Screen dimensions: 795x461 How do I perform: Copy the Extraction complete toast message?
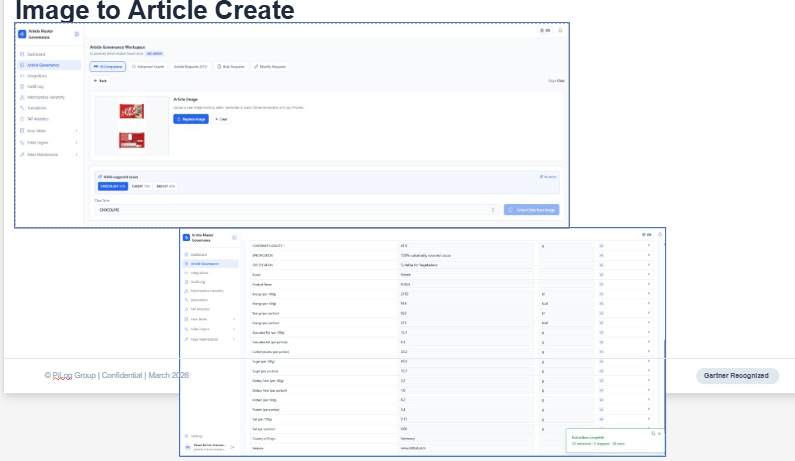(653, 434)
